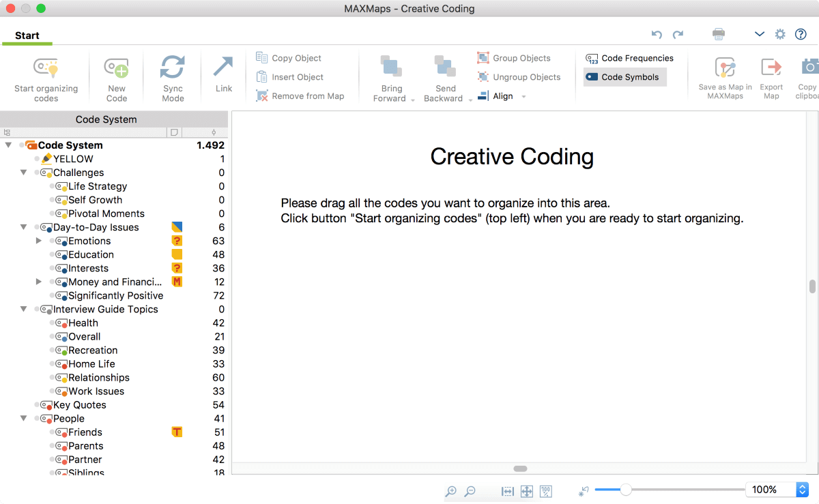Click the frequency column header icon
The width and height of the screenshot is (819, 504).
coord(214,132)
